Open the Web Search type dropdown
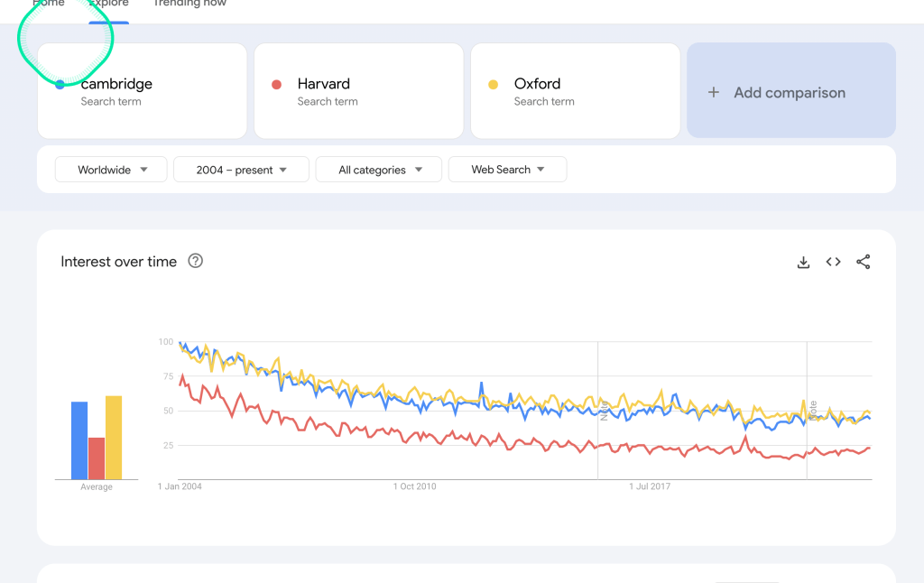The image size is (924, 583). (x=507, y=169)
